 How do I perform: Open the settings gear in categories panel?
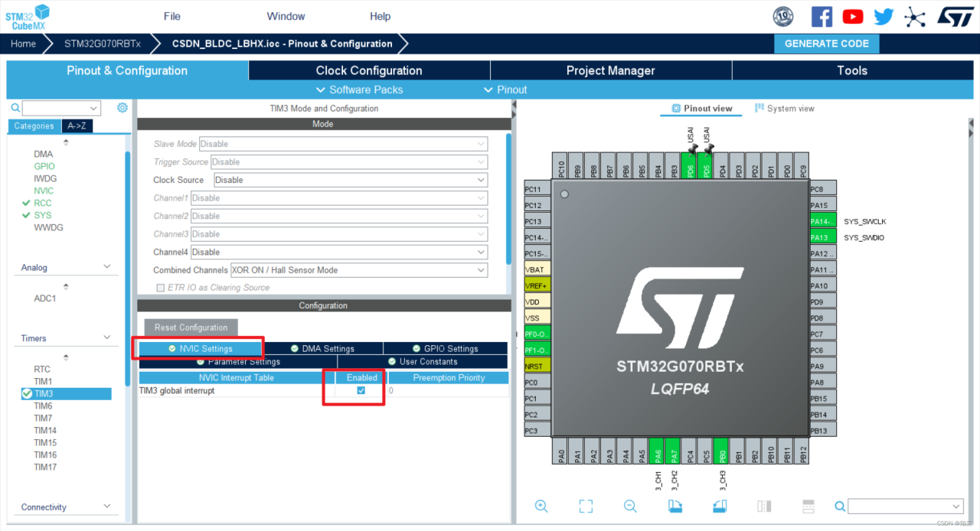click(122, 108)
